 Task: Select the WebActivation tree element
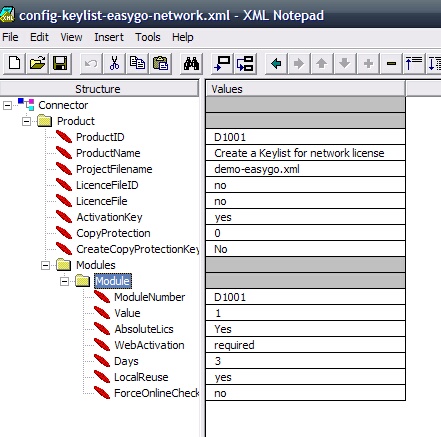point(149,345)
